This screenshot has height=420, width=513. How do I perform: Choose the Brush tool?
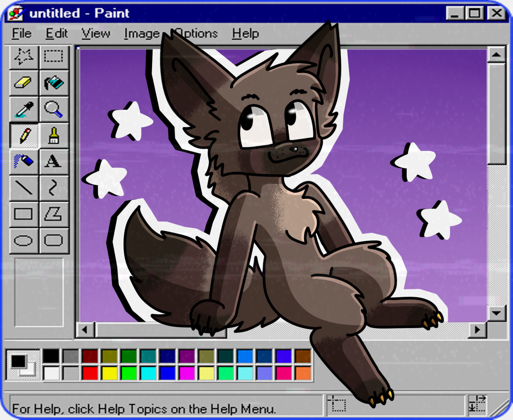click(54, 136)
